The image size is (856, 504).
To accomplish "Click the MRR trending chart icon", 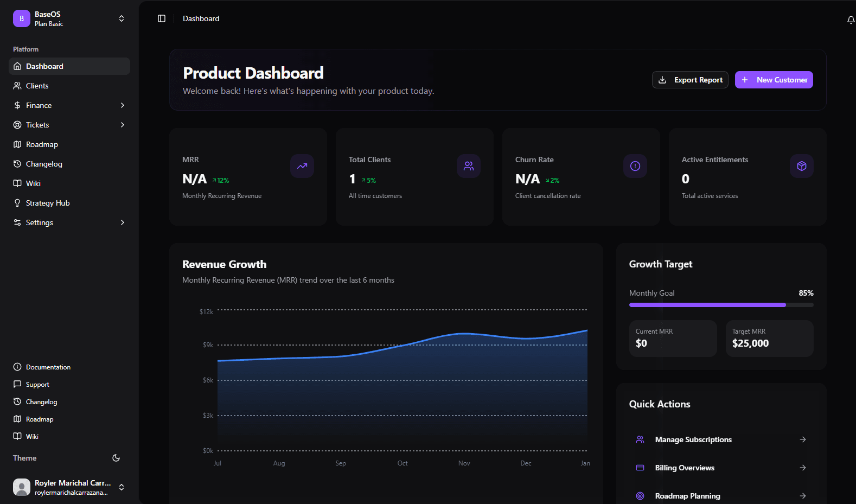I will (x=302, y=166).
